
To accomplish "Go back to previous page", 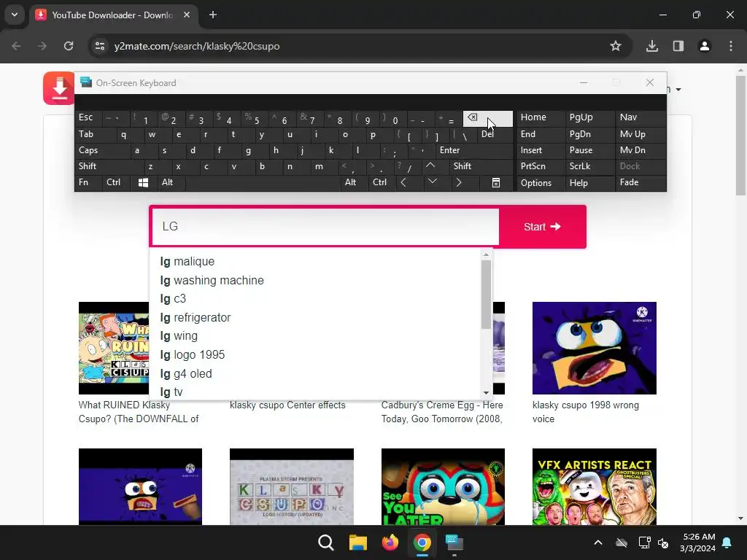I will tap(16, 46).
